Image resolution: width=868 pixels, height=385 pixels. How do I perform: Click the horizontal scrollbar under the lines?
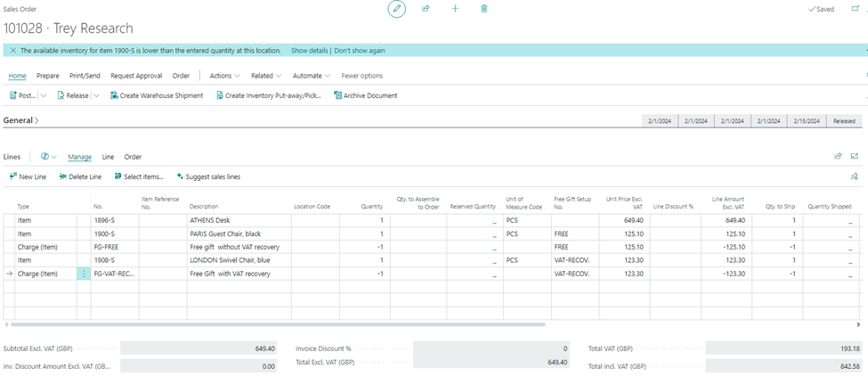[x=278, y=324]
